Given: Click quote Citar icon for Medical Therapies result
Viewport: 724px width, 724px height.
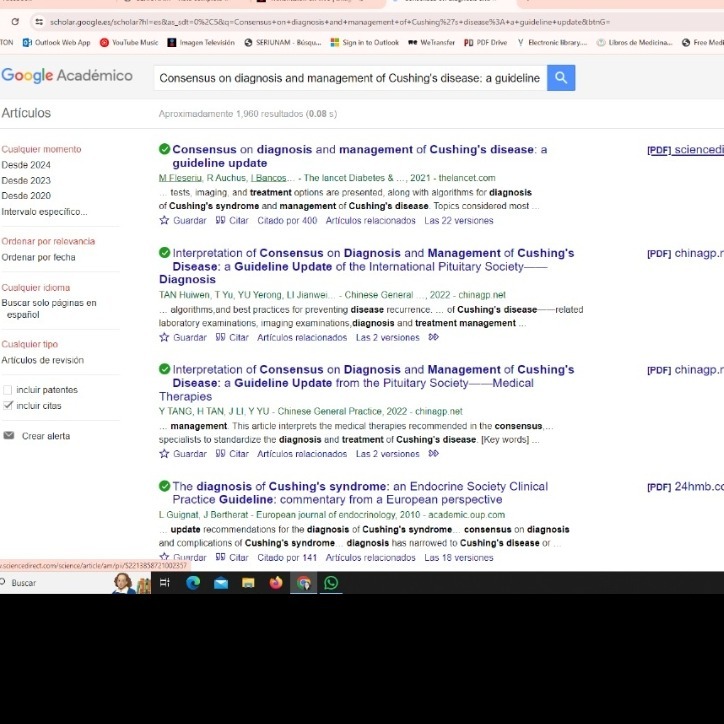Looking at the screenshot, I should pos(220,453).
